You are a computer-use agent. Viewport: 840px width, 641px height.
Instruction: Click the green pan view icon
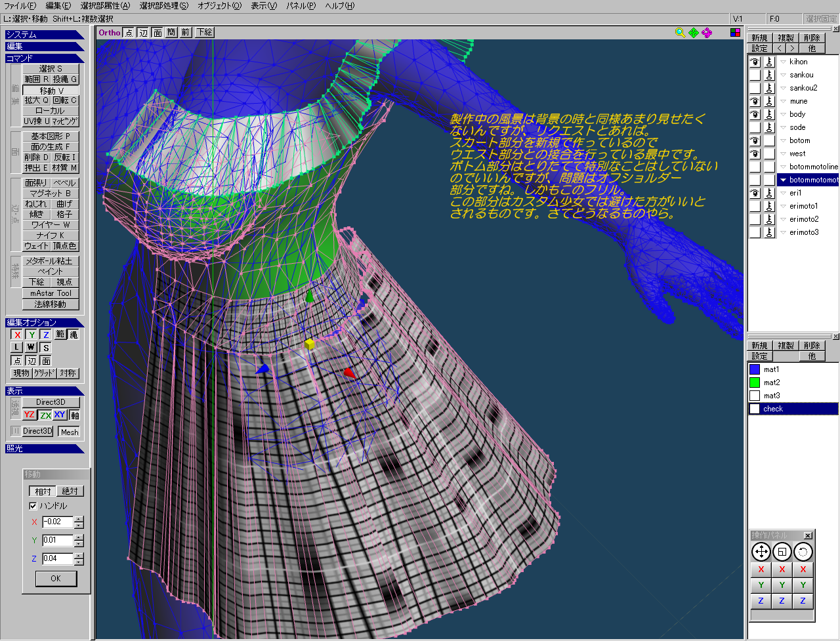[x=693, y=32]
